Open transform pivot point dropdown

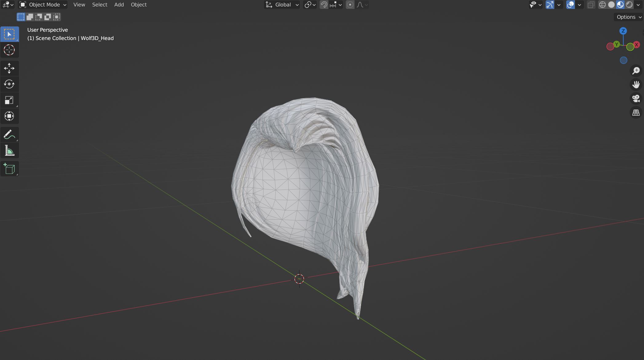tap(310, 5)
